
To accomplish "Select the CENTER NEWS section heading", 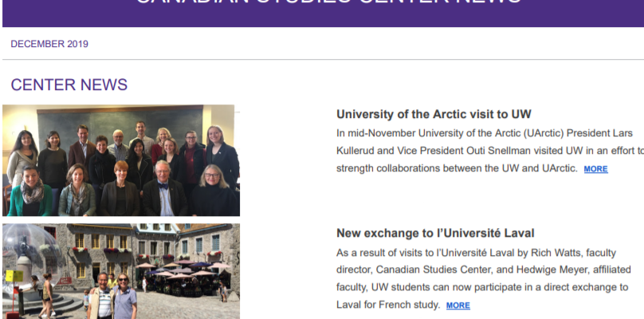I will [69, 85].
